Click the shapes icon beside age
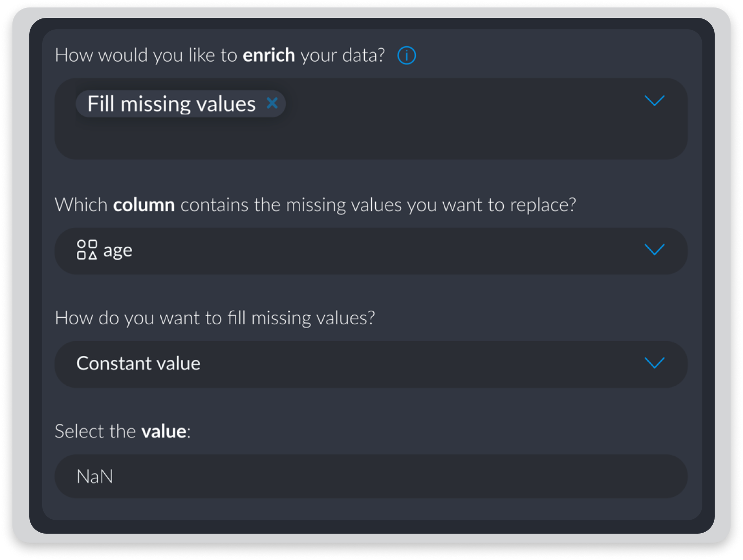This screenshot has width=743, height=560. pyautogui.click(x=87, y=250)
